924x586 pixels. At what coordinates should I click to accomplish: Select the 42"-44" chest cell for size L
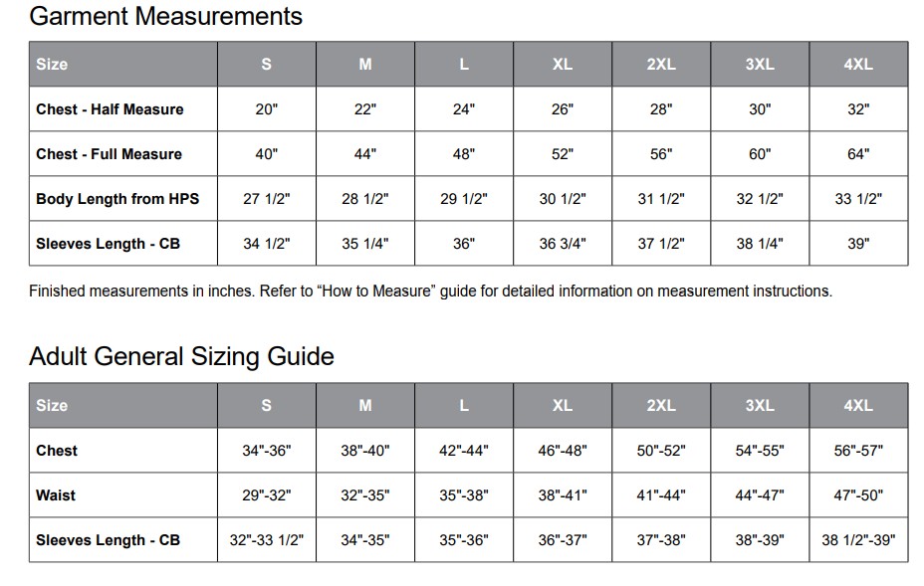(x=464, y=451)
